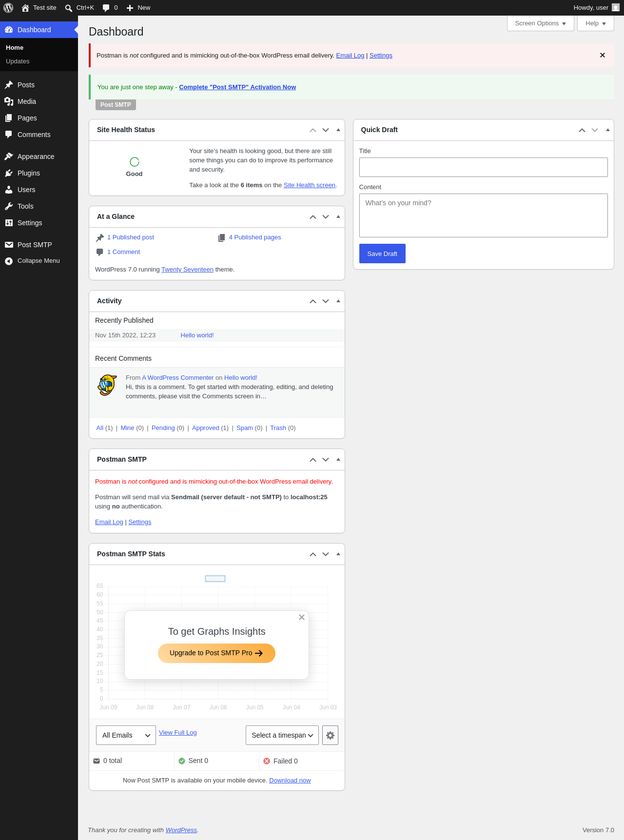Click the Download now mobile app link
The image size is (624, 840).
coord(290,781)
